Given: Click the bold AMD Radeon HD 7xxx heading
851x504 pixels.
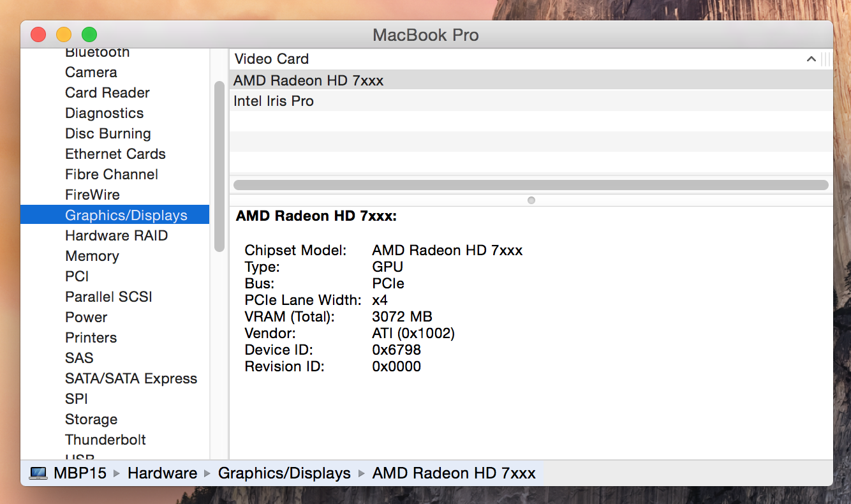Looking at the screenshot, I should 316,216.
